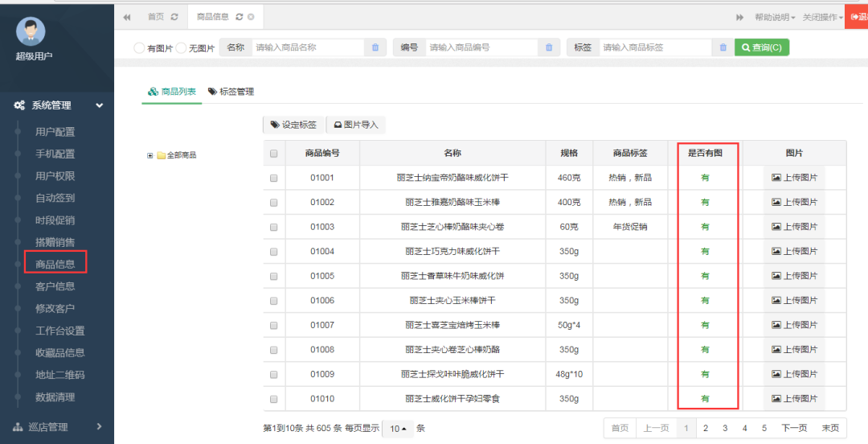Viewport: 868px width, 444px height.
Task: Refresh the 首页 tab using its refresh icon
Action: click(x=174, y=17)
